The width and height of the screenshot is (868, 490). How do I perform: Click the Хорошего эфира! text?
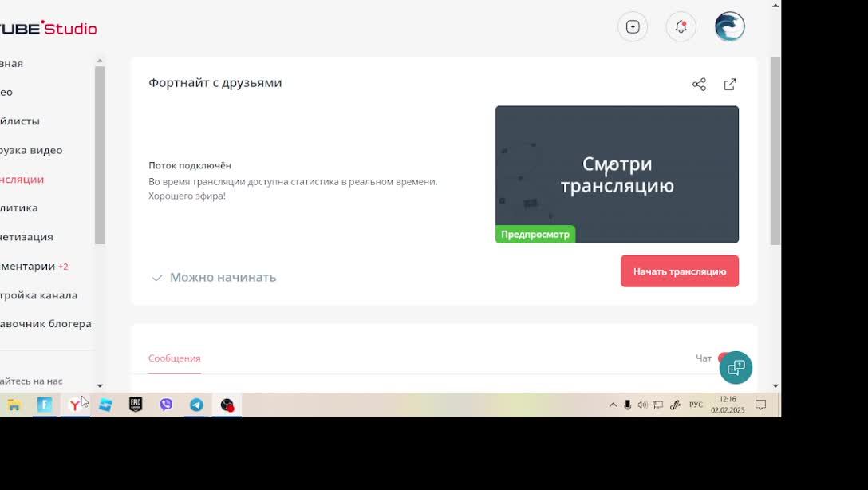(x=187, y=196)
